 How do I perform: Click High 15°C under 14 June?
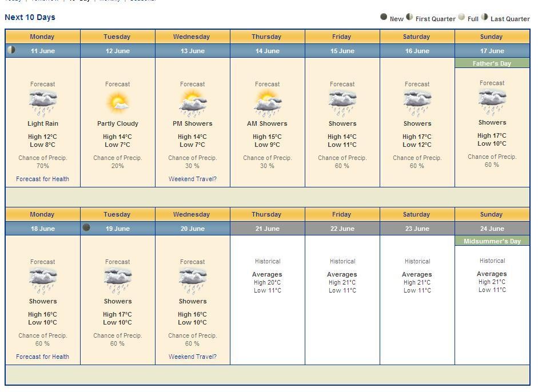click(x=267, y=137)
